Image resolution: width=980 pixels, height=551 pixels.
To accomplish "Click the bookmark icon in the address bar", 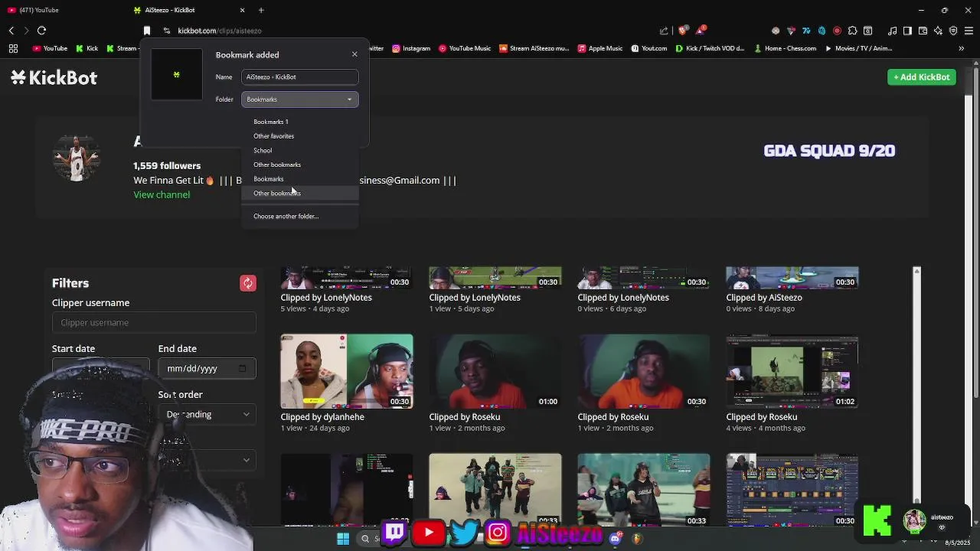I will [x=147, y=31].
